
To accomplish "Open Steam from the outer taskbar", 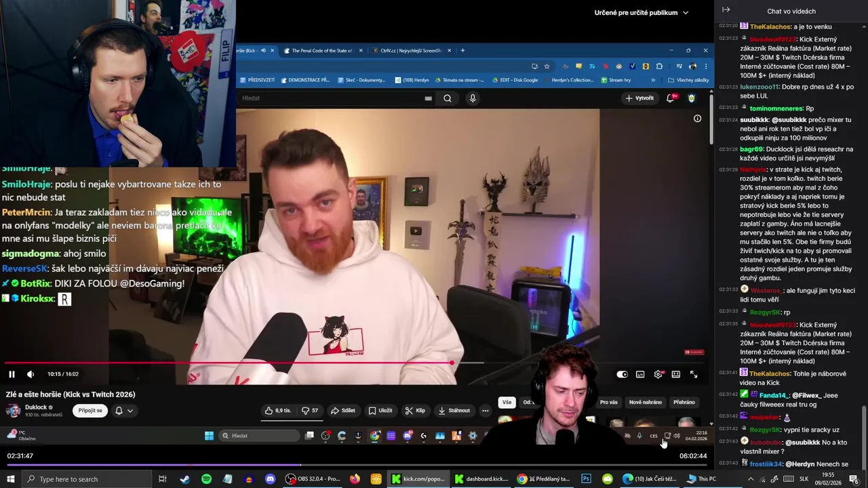I will [x=184, y=479].
